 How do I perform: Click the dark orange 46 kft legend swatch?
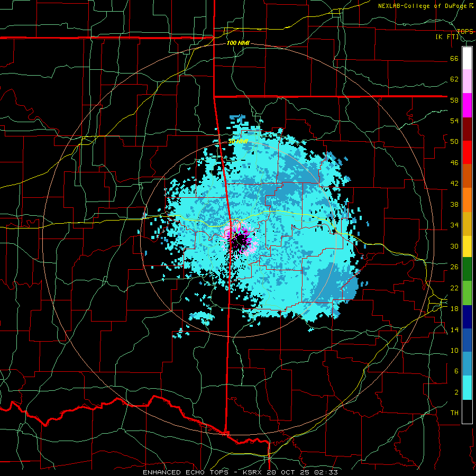coord(467,176)
